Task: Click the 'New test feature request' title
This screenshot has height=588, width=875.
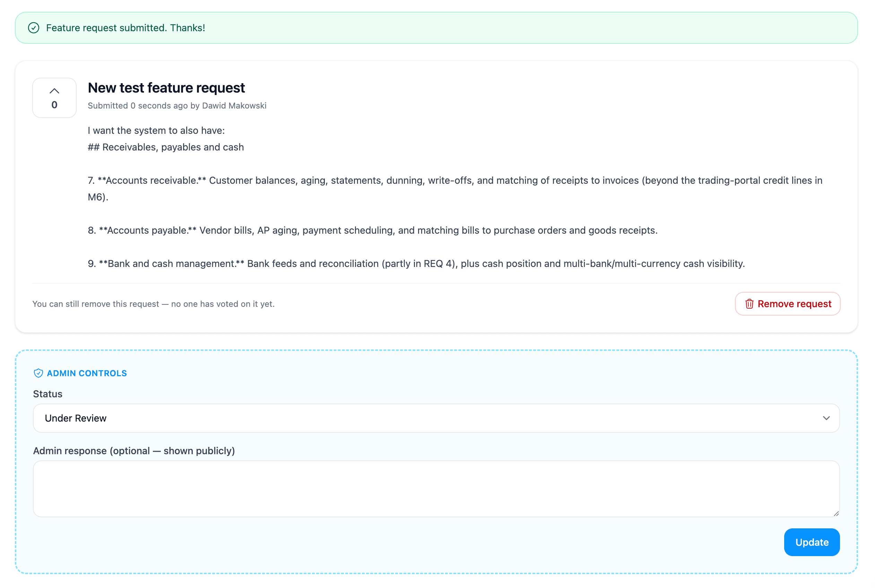Action: pyautogui.click(x=166, y=88)
